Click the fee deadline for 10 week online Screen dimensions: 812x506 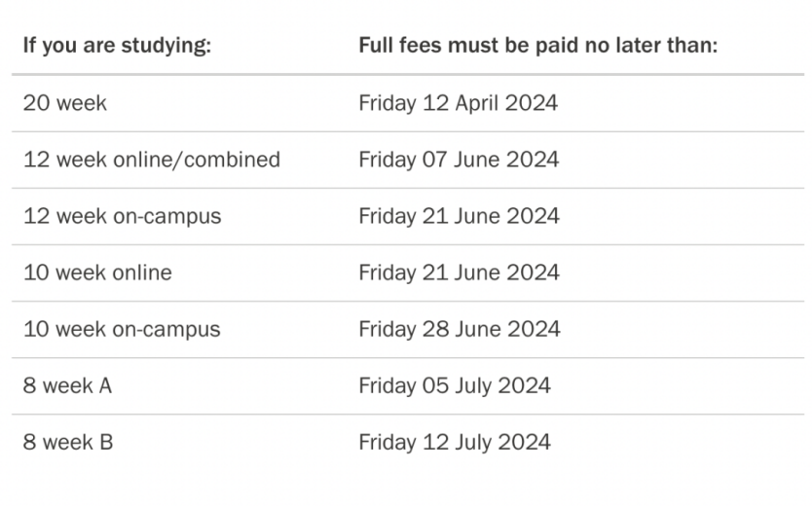459,271
